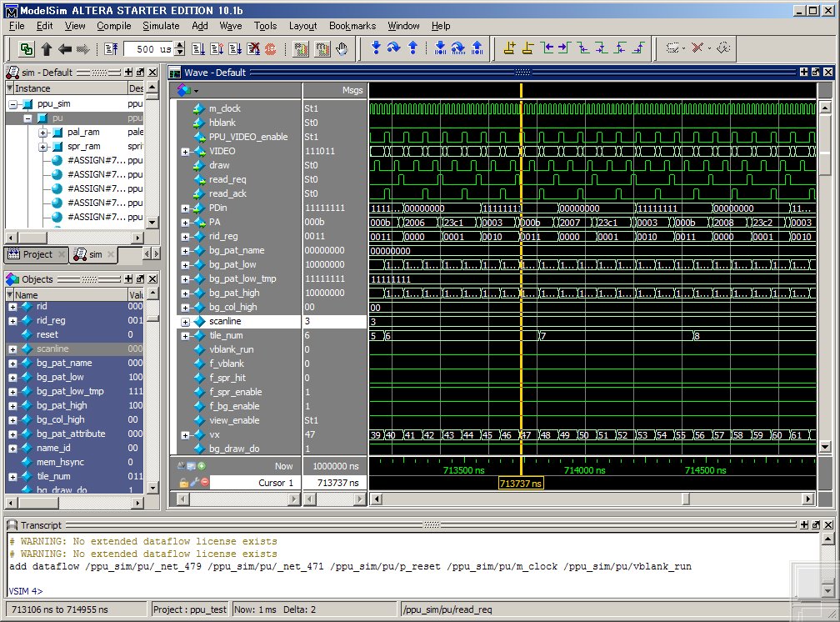Click the Find Previous Rising Edge icon
This screenshot has width=840, height=622.
point(620,48)
